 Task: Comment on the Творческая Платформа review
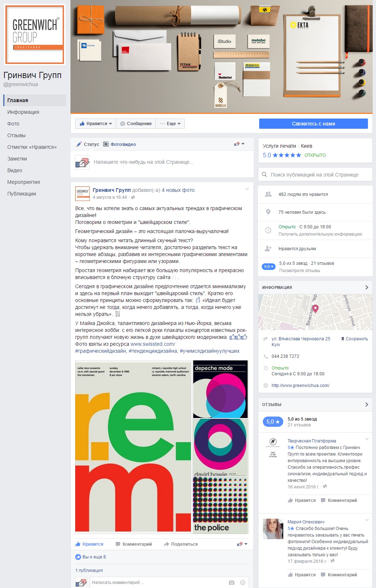(339, 500)
